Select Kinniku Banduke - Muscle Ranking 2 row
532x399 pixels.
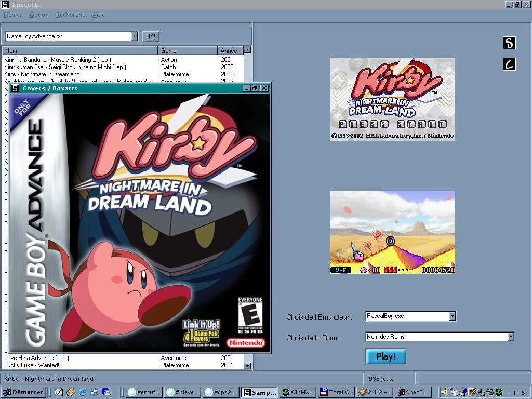(x=123, y=60)
